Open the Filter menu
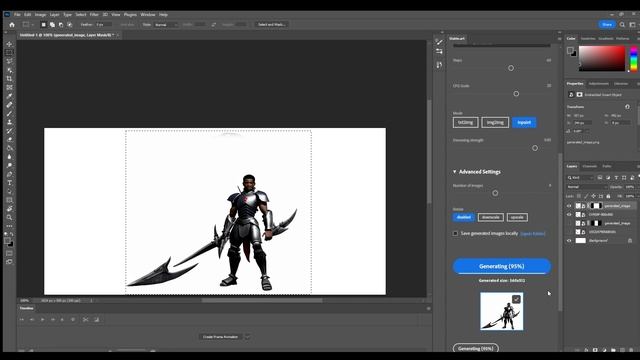 click(94, 15)
